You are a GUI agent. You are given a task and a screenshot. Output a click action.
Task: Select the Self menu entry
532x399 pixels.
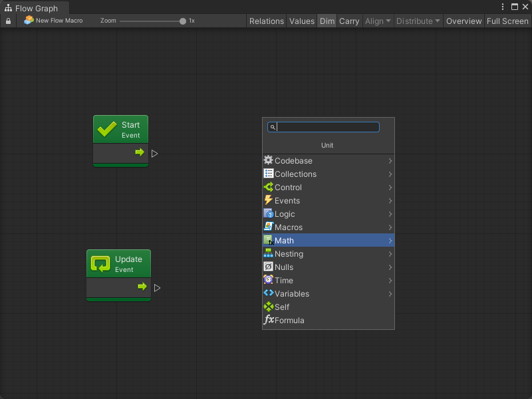click(282, 307)
